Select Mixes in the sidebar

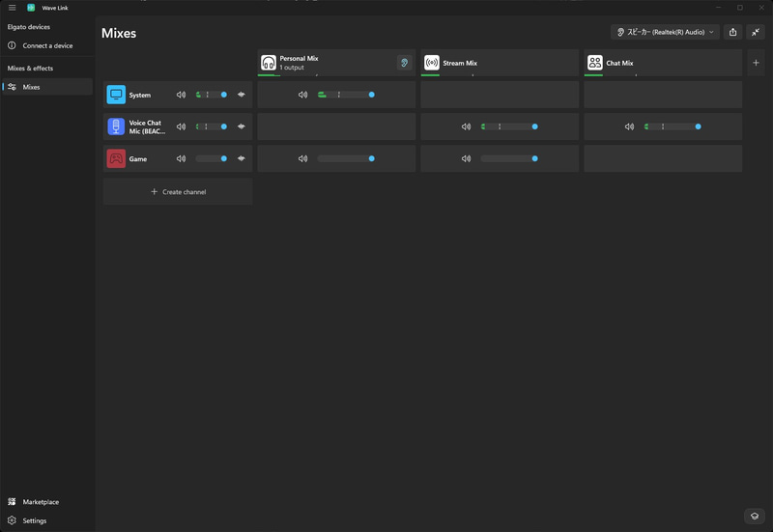[47, 87]
